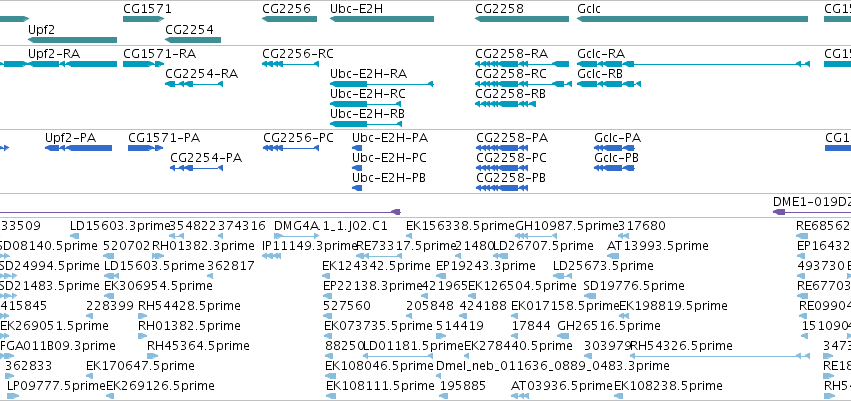Click the CG2258-PB protein label
Screen dimensions: 851x401
(511, 178)
